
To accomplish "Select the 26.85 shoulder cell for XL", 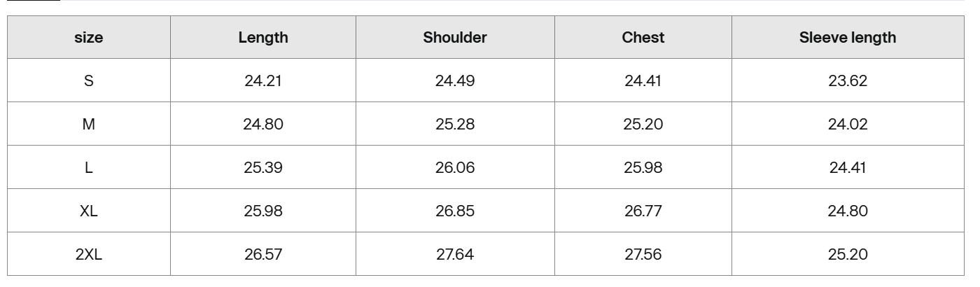I will point(455,211).
